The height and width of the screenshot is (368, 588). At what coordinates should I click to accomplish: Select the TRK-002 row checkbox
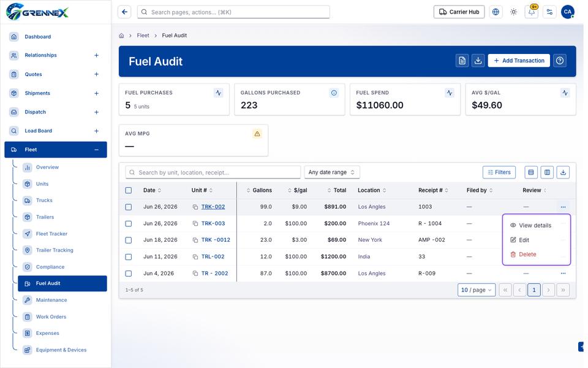[x=128, y=207]
